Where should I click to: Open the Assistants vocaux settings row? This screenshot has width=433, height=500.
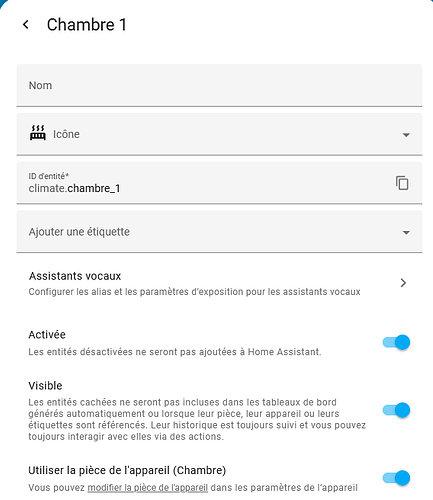(x=219, y=283)
